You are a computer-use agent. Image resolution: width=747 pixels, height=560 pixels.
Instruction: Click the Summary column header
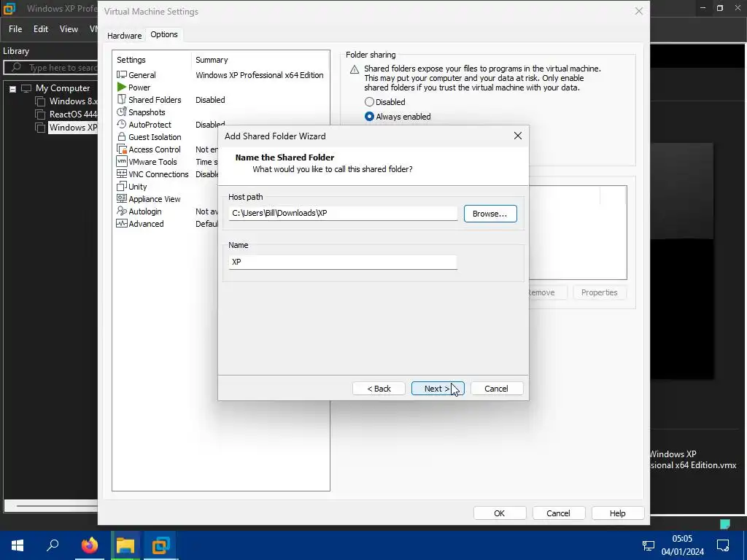[x=212, y=60]
